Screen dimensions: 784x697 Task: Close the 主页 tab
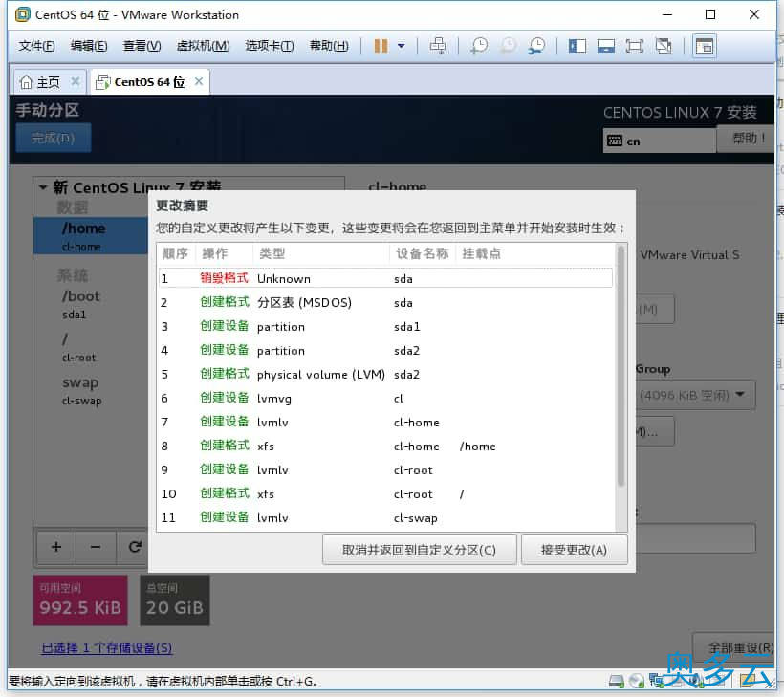point(75,81)
